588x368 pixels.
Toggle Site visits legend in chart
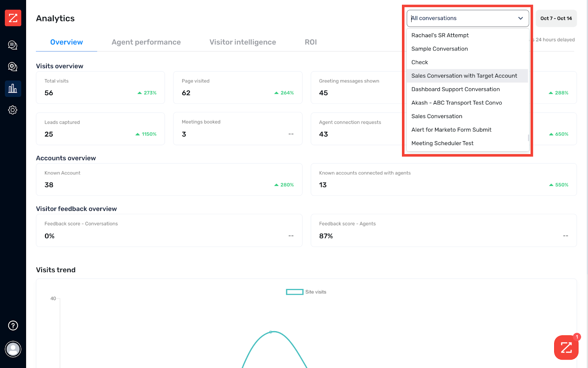point(306,292)
